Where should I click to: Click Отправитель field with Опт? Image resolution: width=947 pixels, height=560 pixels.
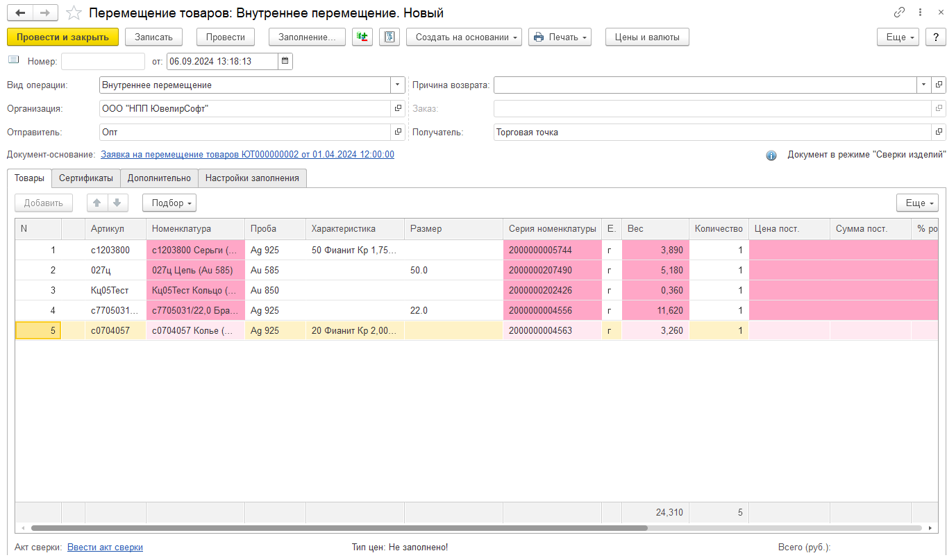tap(246, 132)
